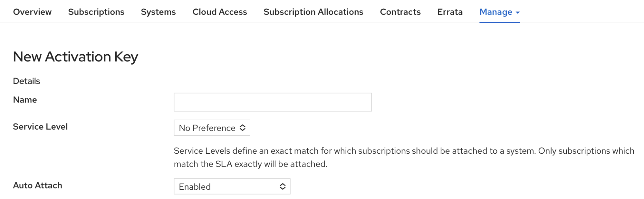The height and width of the screenshot is (199, 644).
Task: Click the Service Level field label
Action: (40, 127)
